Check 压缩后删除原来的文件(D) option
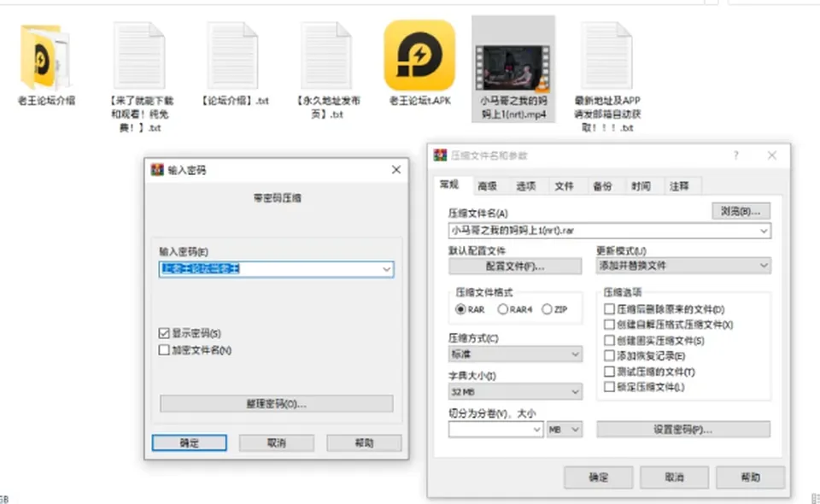 [609, 309]
